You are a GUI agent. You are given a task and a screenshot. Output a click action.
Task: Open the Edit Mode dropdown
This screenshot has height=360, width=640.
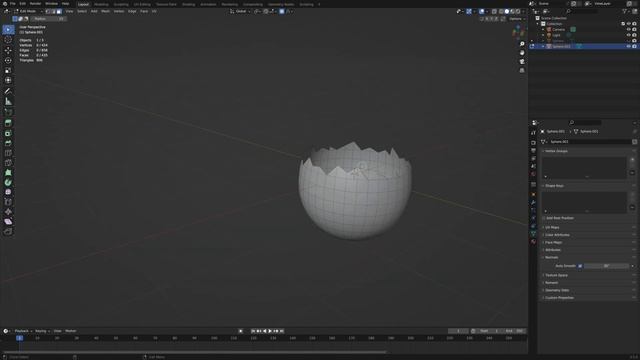[28, 11]
